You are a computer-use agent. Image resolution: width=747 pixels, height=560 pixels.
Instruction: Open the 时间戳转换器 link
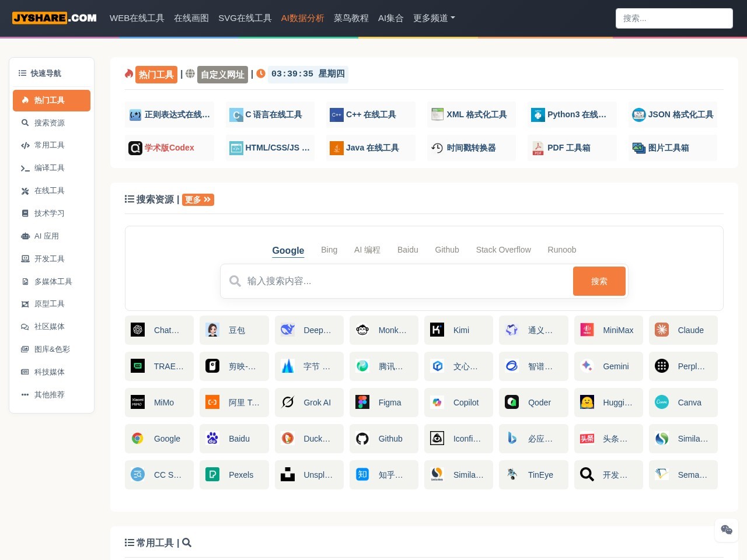472,148
